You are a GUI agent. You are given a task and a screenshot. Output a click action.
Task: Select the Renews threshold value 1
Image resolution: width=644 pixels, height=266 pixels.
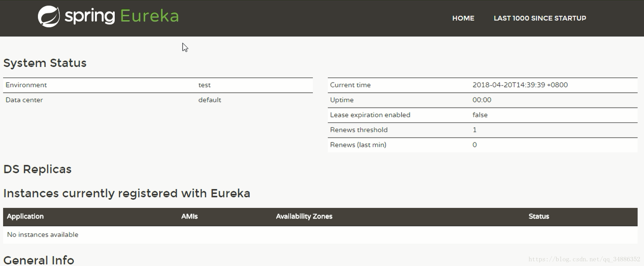pos(474,129)
